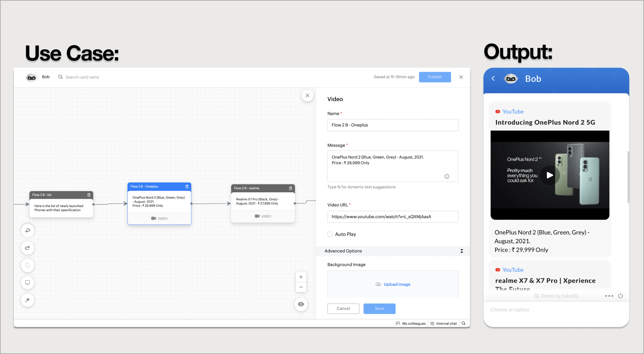The height and width of the screenshot is (354, 644).
Task: Click the magic wand auto-arrange tool
Action: tap(28, 300)
